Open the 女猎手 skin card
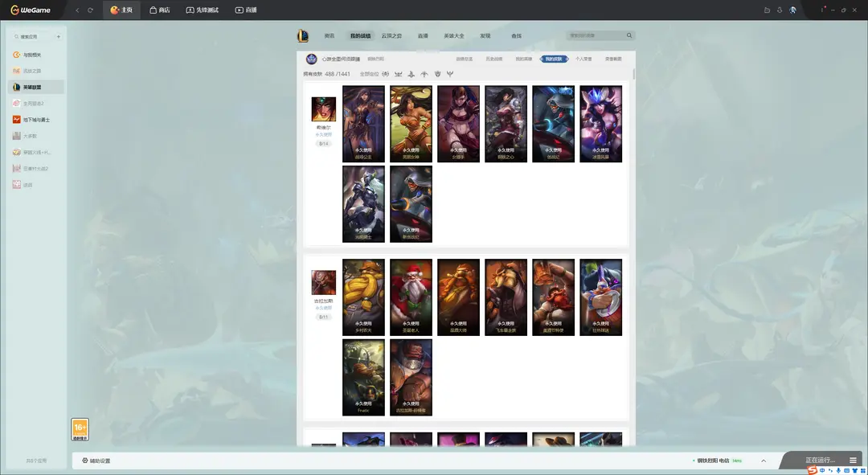 coord(458,124)
